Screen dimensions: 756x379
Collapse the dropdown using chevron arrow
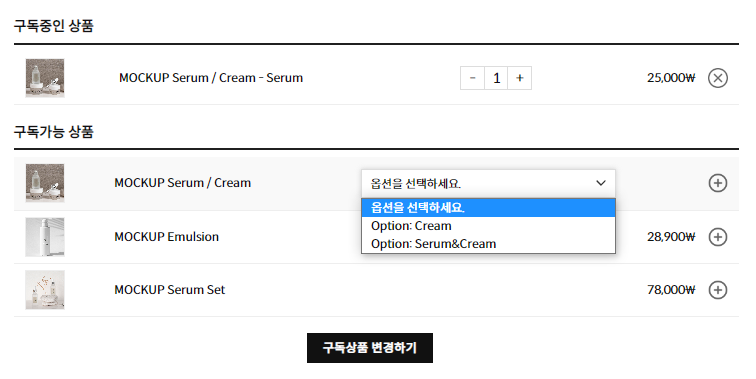(600, 183)
